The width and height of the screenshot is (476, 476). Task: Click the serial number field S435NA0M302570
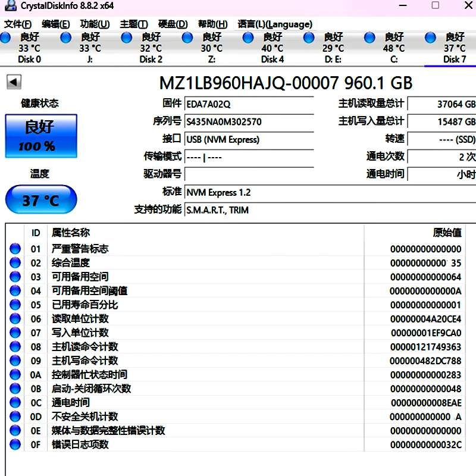249,122
